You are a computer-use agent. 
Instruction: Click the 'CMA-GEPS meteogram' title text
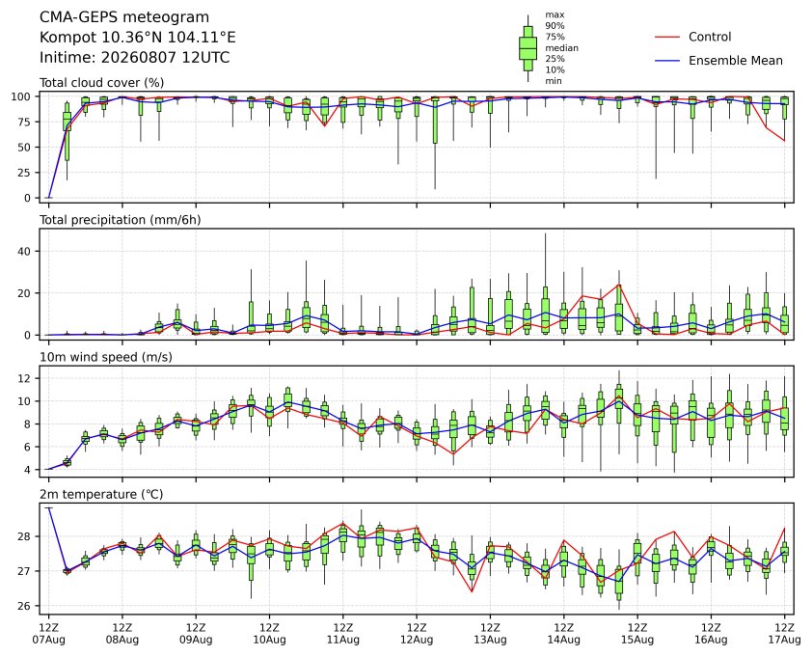pos(124,17)
